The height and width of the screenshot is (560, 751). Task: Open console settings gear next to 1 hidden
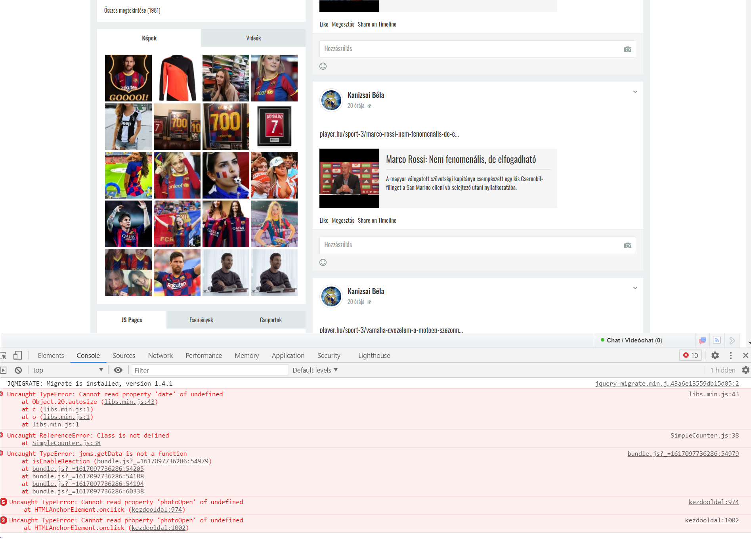(745, 370)
